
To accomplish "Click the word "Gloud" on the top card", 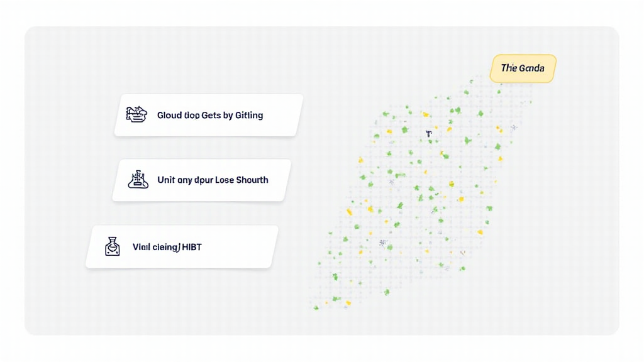I will coord(169,115).
